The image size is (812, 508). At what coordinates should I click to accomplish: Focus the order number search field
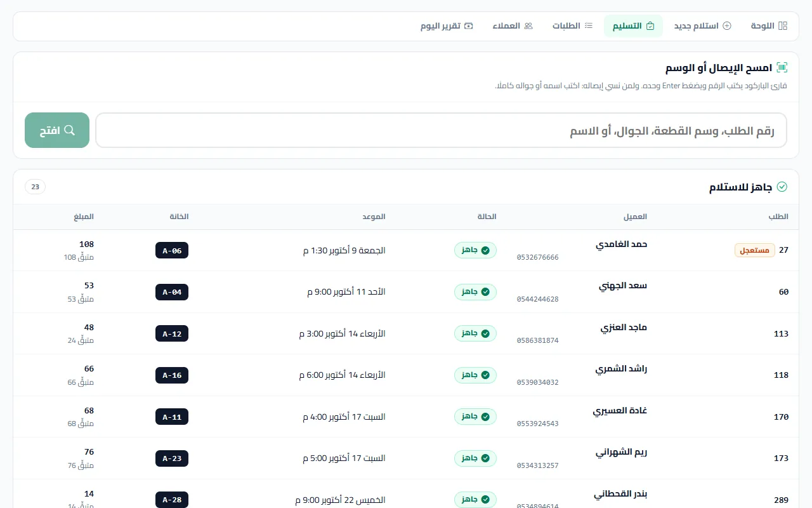coord(441,130)
